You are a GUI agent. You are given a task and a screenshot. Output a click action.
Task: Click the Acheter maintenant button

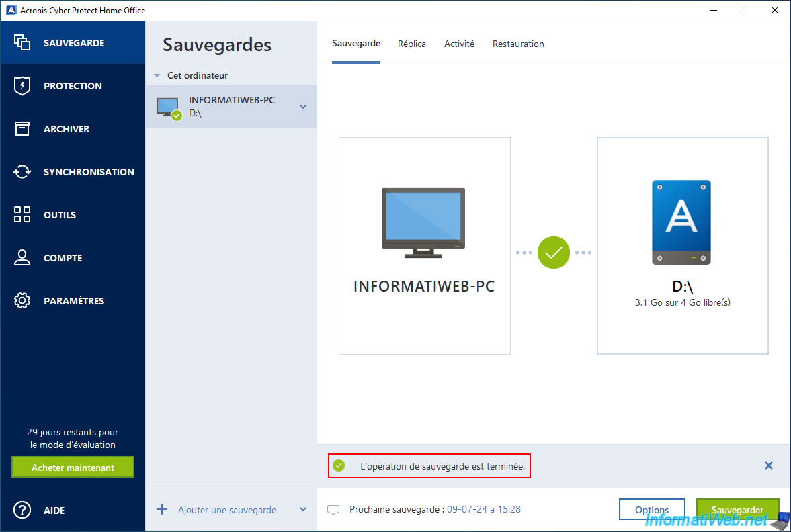pyautogui.click(x=73, y=467)
